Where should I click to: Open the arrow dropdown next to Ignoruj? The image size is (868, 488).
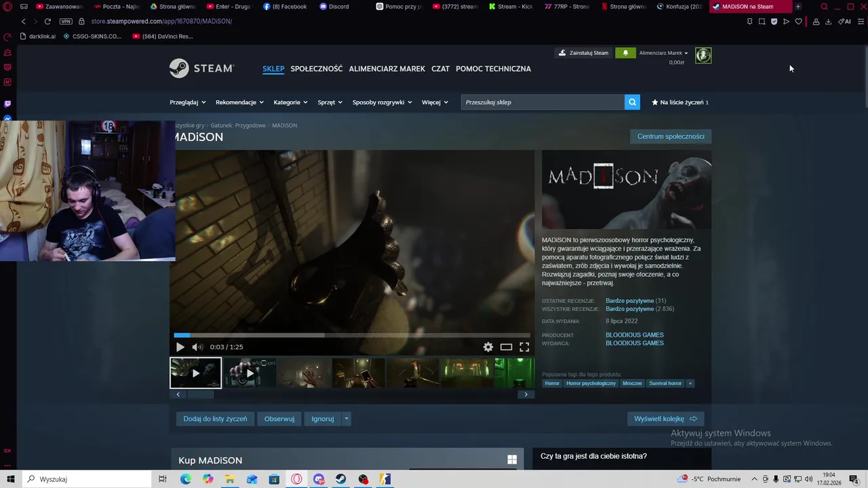[346, 419]
